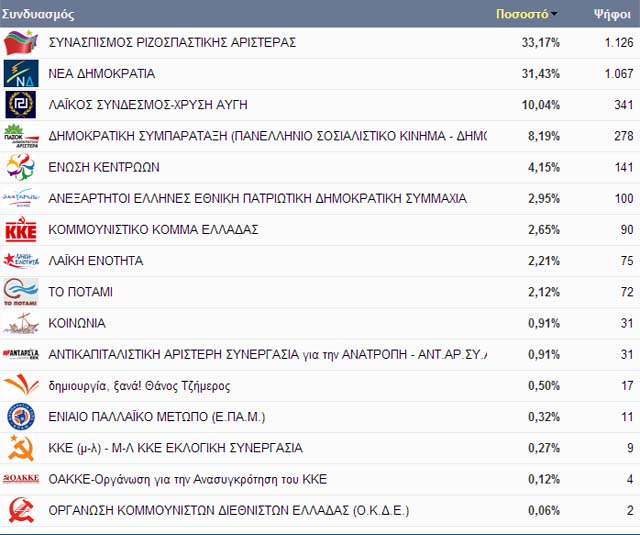Sort by the Ψήφοι column header

pyautogui.click(x=612, y=14)
